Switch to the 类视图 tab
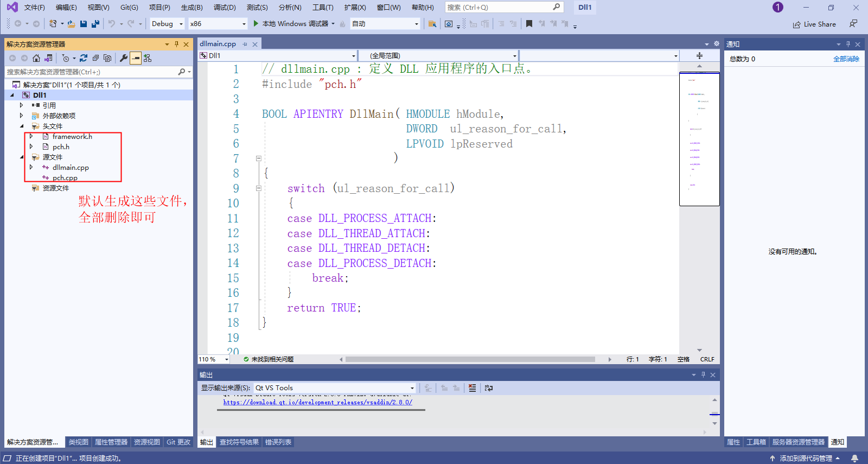Viewport: 868px width, 464px height. click(78, 442)
